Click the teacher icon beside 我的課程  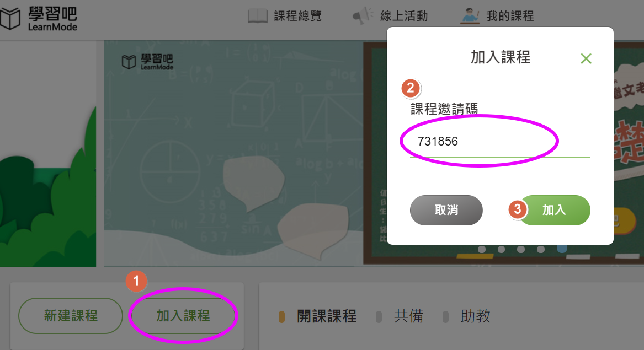(x=470, y=15)
